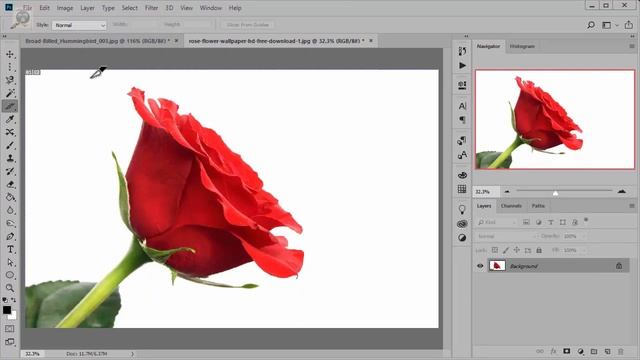Image resolution: width=640 pixels, height=360 pixels.
Task: Toggle lock transparent pixels in Layers panel
Action: pyautogui.click(x=495, y=250)
